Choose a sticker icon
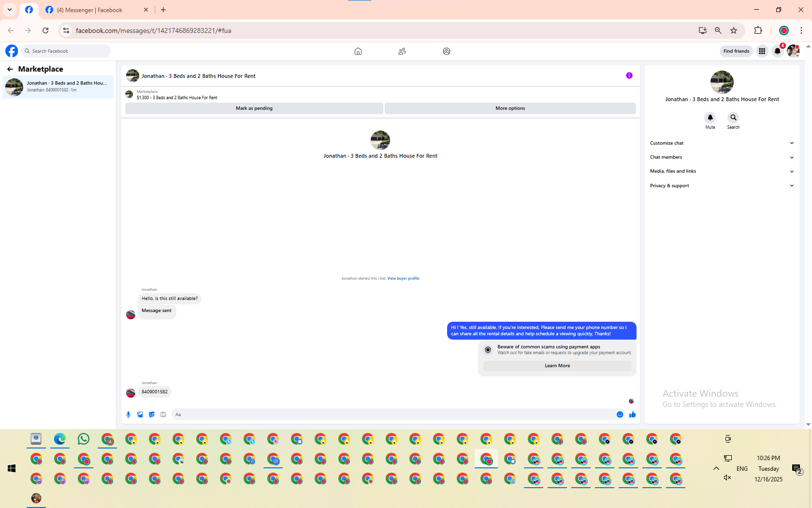Image resolution: width=812 pixels, height=508 pixels. [x=152, y=415]
